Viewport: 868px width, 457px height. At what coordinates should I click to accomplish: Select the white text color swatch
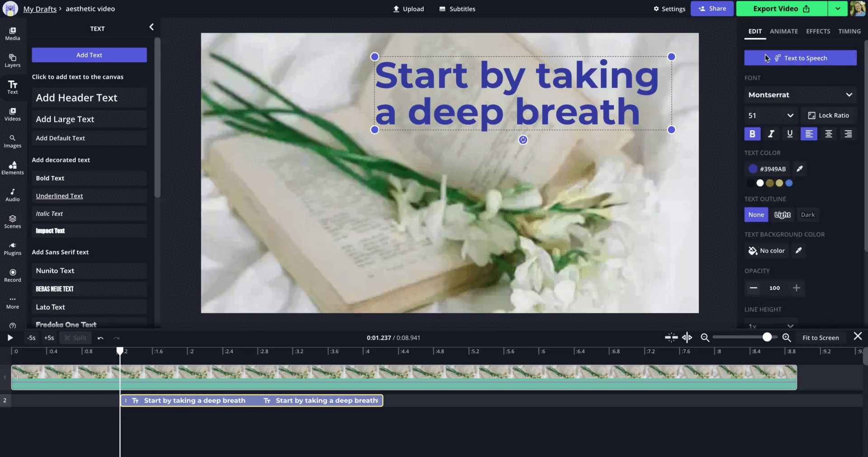(x=760, y=183)
